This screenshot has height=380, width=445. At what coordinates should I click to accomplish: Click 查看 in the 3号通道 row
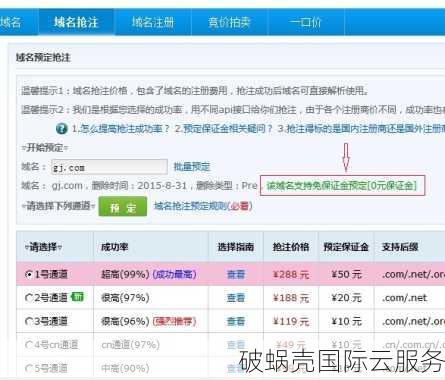[236, 321]
